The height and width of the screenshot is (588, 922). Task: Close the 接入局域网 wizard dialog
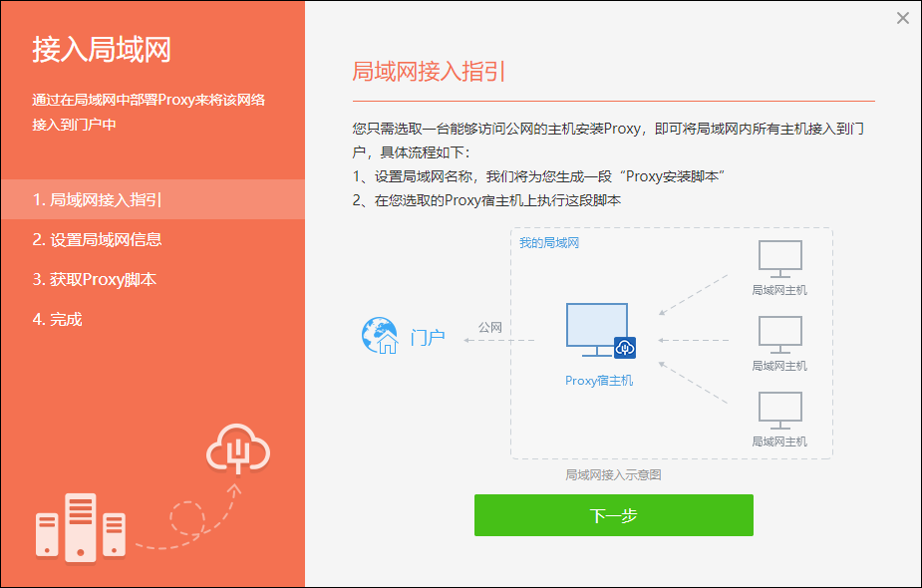(x=903, y=18)
